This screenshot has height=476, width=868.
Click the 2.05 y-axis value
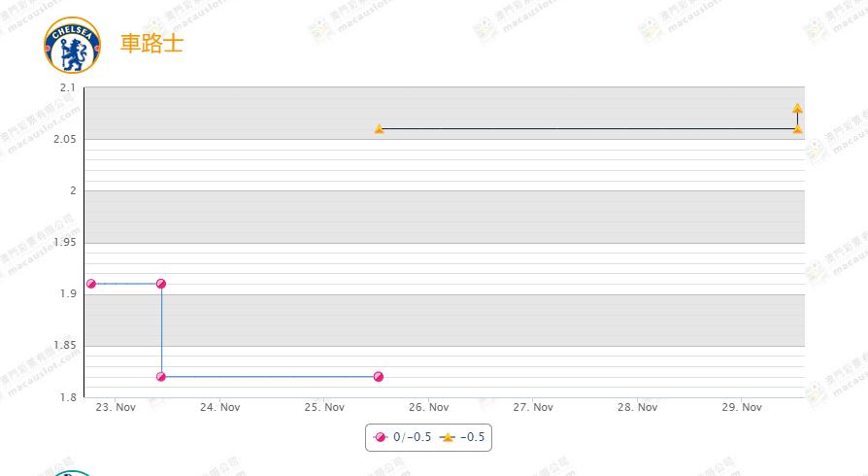(65, 139)
